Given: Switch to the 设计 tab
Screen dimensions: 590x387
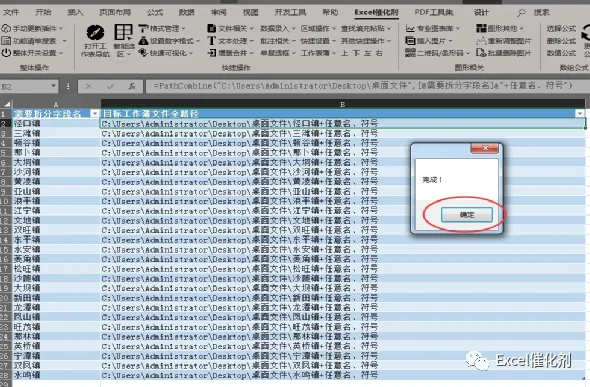Looking at the screenshot, I should point(481,12).
